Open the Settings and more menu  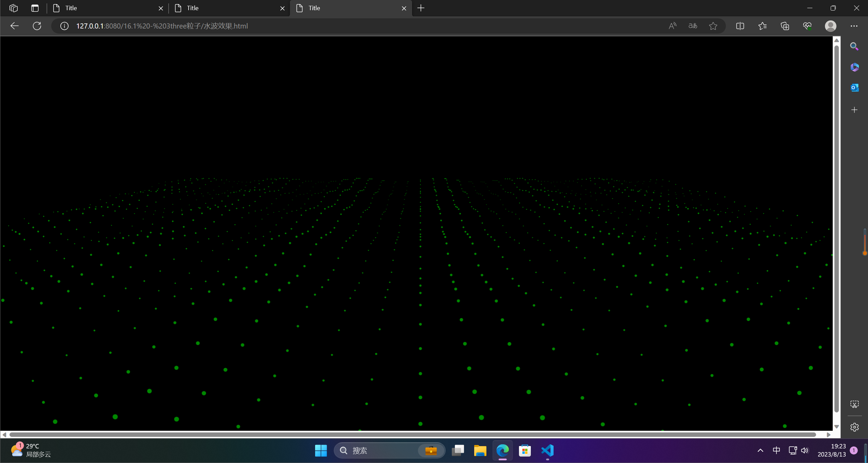click(854, 26)
